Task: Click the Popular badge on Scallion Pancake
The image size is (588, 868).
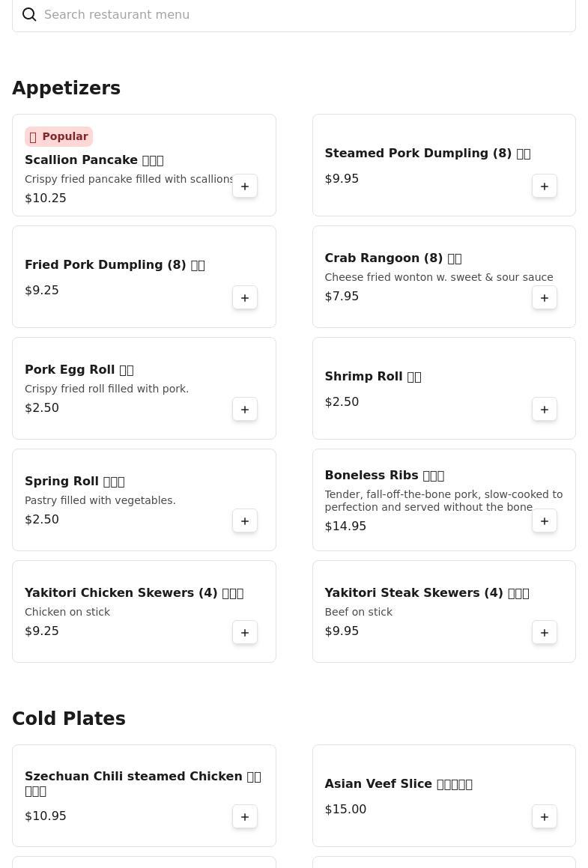Action: 58,136
